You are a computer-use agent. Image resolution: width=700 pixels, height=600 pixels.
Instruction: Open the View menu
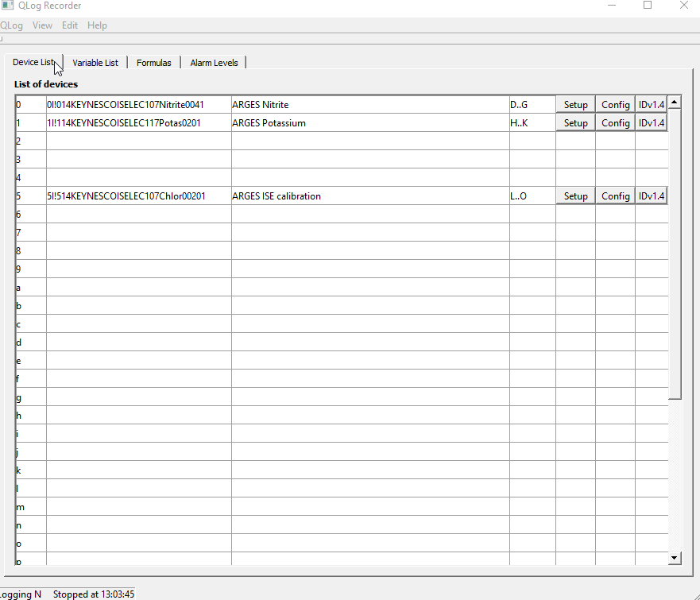coord(43,25)
